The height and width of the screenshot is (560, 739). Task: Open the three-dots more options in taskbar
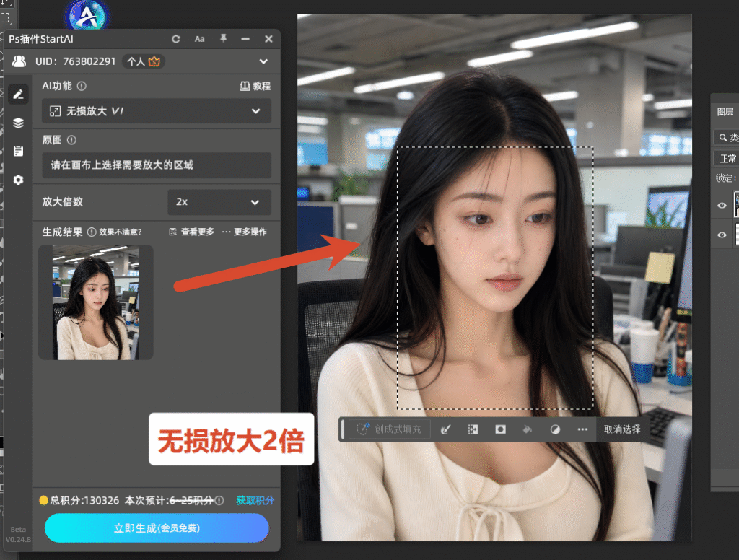click(582, 429)
